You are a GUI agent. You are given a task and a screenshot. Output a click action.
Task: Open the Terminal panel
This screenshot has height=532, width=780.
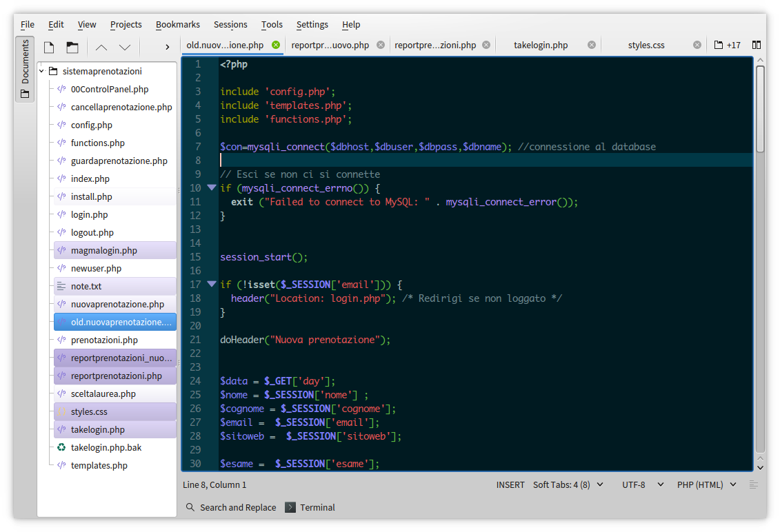pyautogui.click(x=310, y=507)
